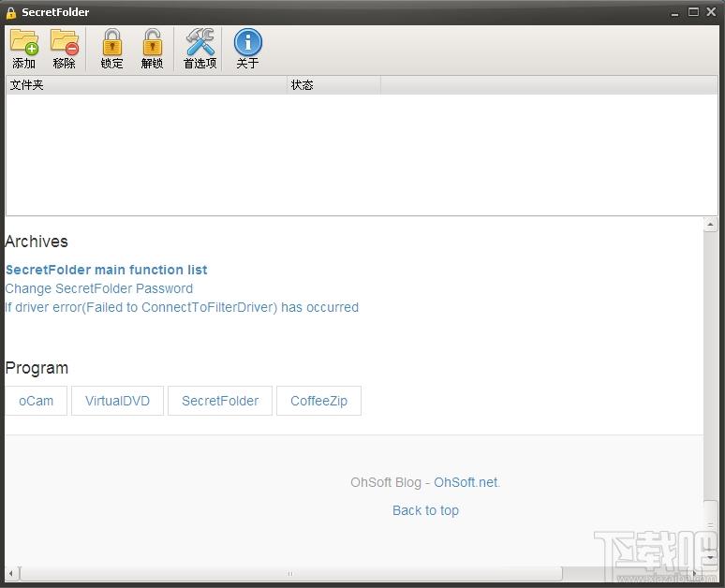Click the vertical scrollbar thumb
The width and height of the screenshot is (725, 588).
point(710,525)
